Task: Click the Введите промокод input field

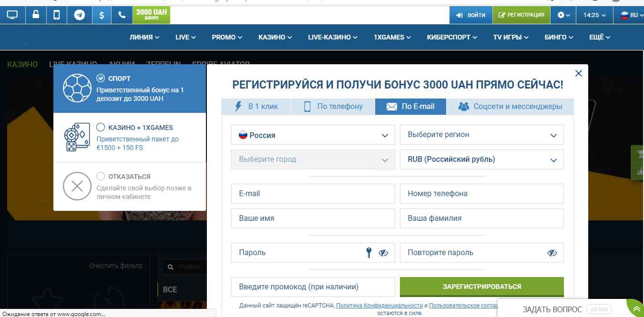Action: 313,287
